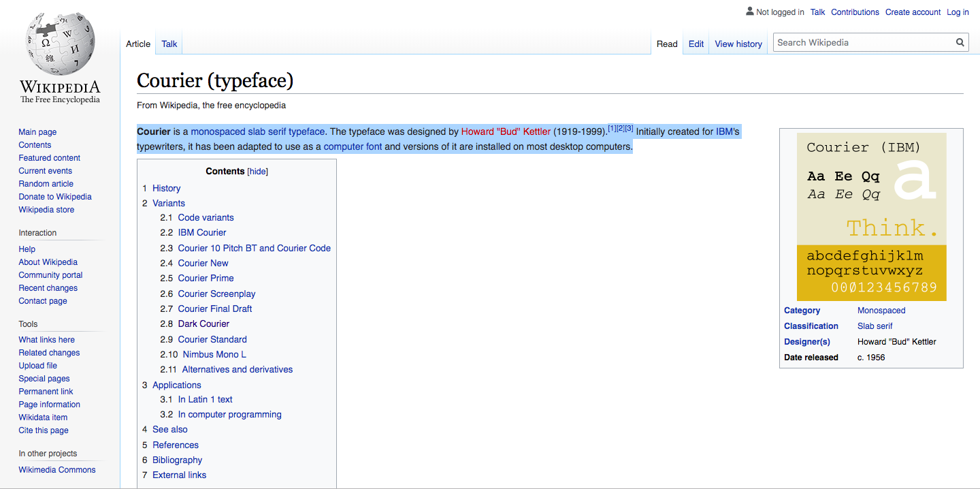This screenshot has width=980, height=489.
Task: Click the Wikipedia globe logo
Action: 60,44
